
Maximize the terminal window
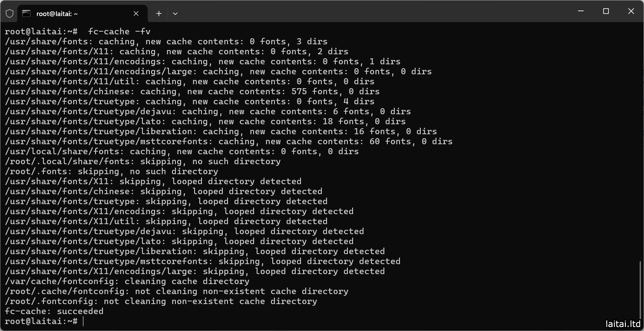click(606, 11)
